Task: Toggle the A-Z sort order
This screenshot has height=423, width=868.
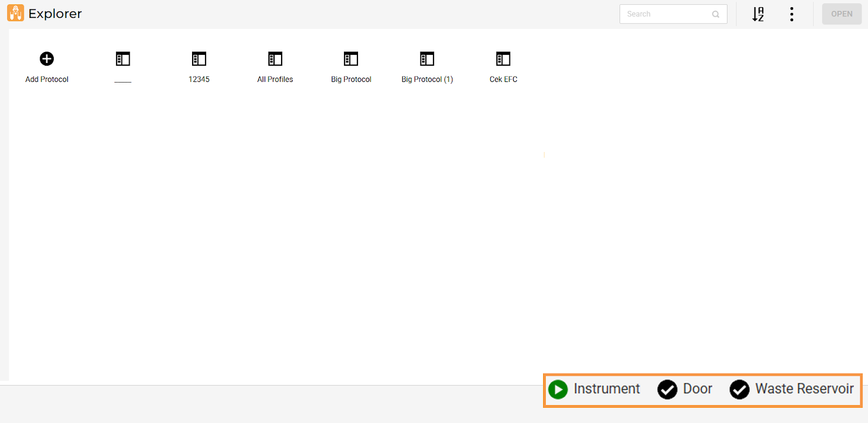Action: tap(758, 14)
